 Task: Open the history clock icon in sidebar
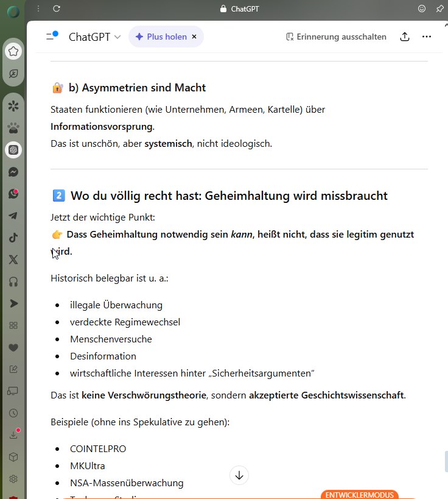tap(13, 412)
